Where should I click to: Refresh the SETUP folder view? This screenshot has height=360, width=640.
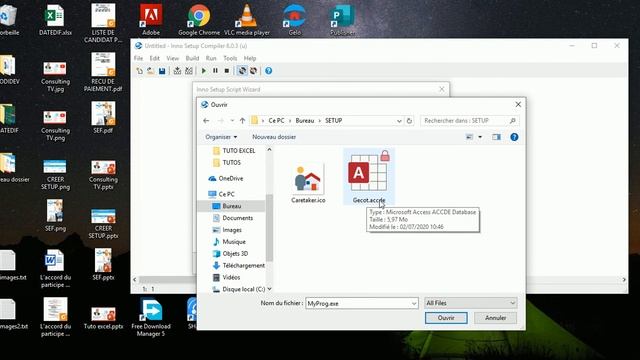(x=409, y=121)
